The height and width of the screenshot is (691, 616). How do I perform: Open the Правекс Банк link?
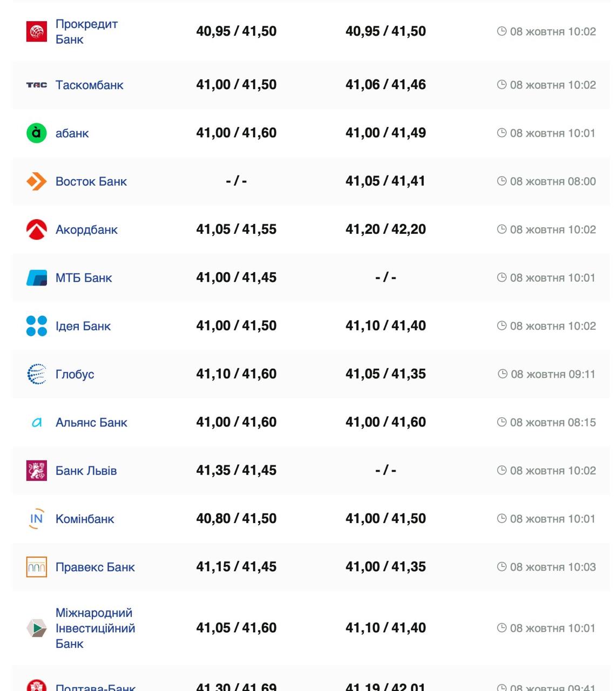click(95, 567)
